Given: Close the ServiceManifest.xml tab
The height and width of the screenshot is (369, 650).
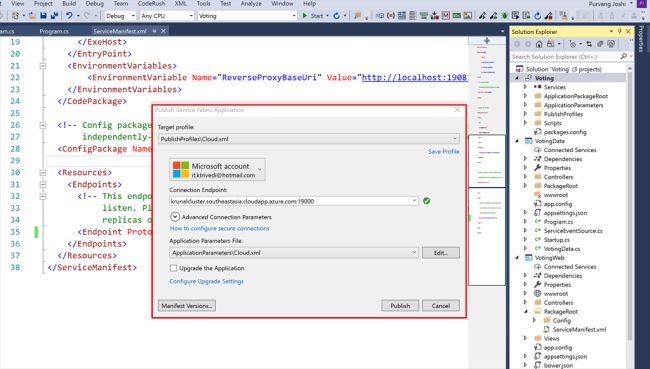Looking at the screenshot, I should click(163, 31).
